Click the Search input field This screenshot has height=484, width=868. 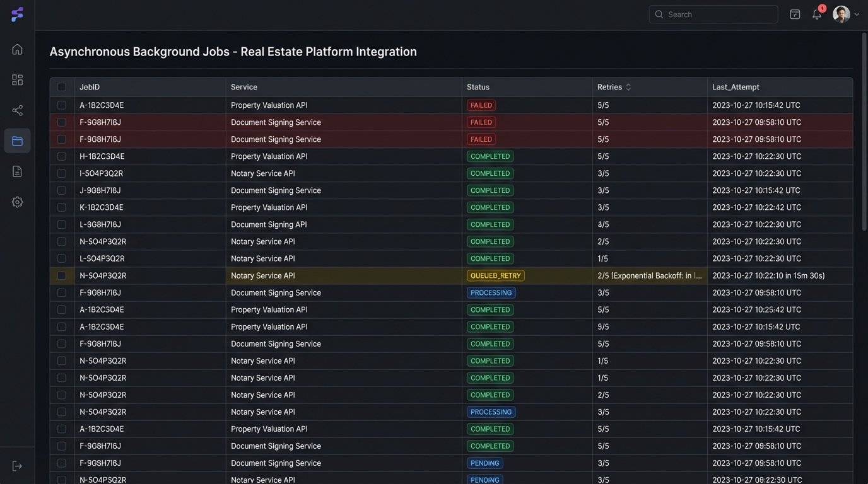click(x=713, y=13)
